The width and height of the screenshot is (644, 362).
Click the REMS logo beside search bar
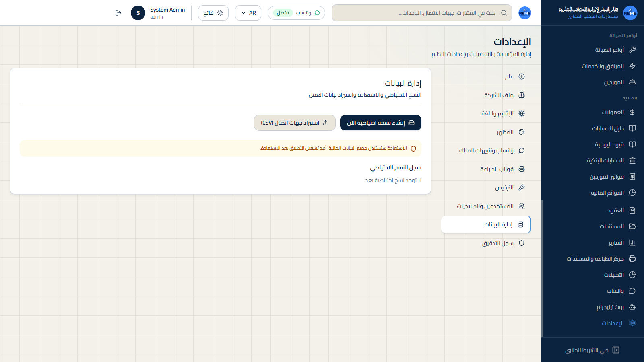pyautogui.click(x=525, y=13)
